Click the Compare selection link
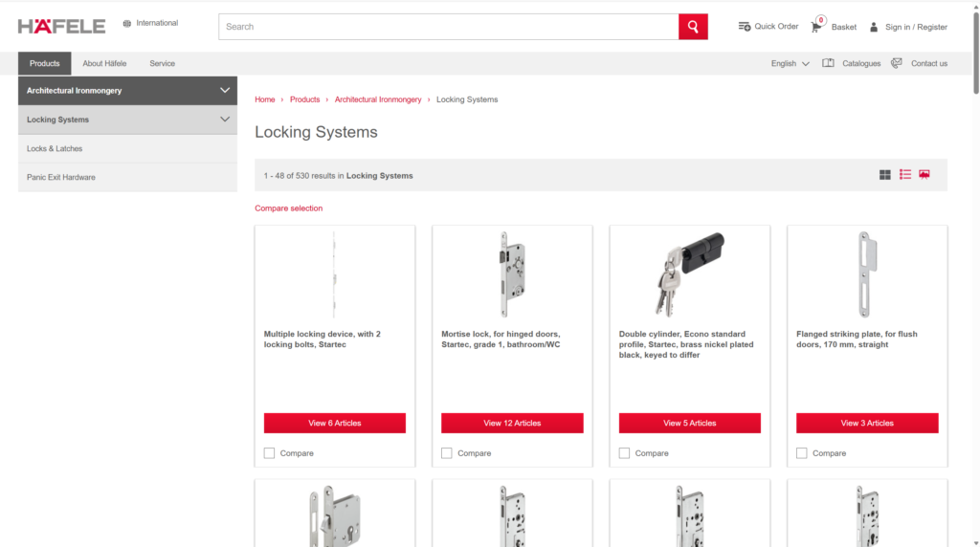980x547 pixels. click(x=288, y=208)
